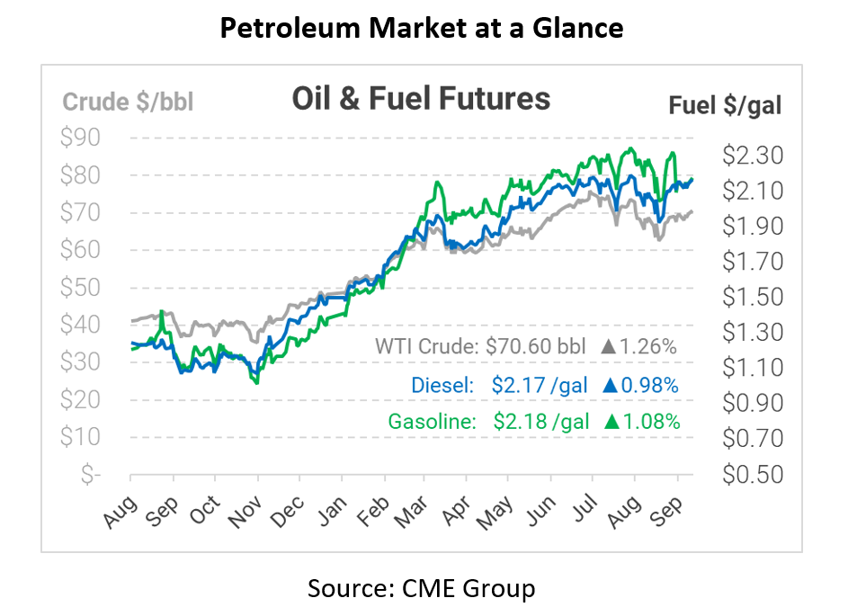This screenshot has width=848, height=616.
Task: Open the "Source: CME Group" attribution
Action: pos(422,588)
